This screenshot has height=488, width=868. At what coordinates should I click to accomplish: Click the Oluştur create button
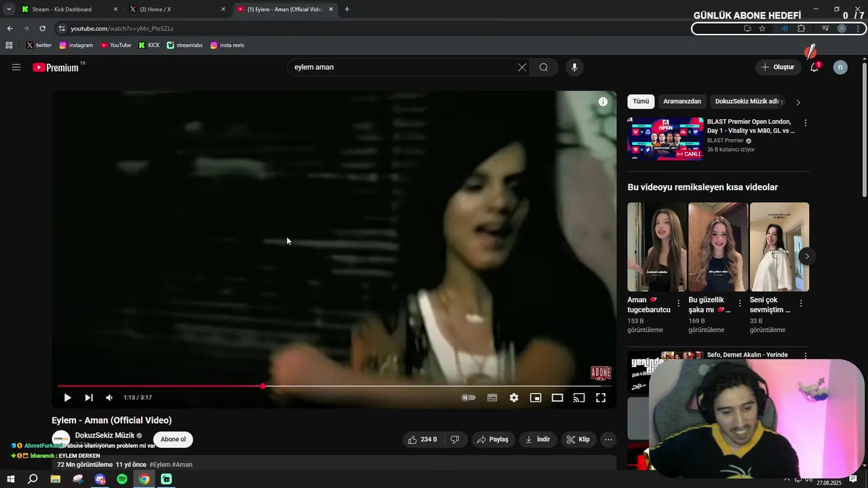778,67
